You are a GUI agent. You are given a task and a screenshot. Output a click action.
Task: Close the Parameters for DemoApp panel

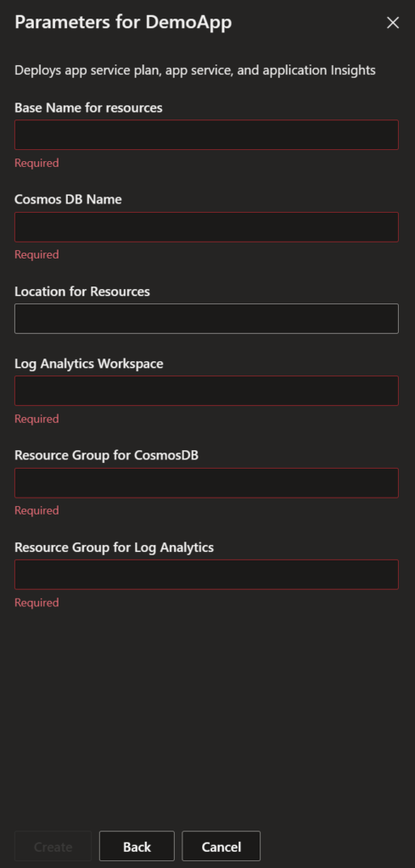(x=393, y=23)
